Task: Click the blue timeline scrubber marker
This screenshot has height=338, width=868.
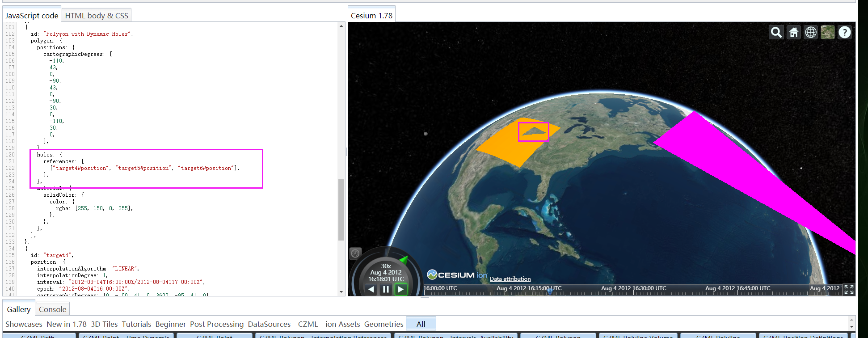Action: pos(550,291)
